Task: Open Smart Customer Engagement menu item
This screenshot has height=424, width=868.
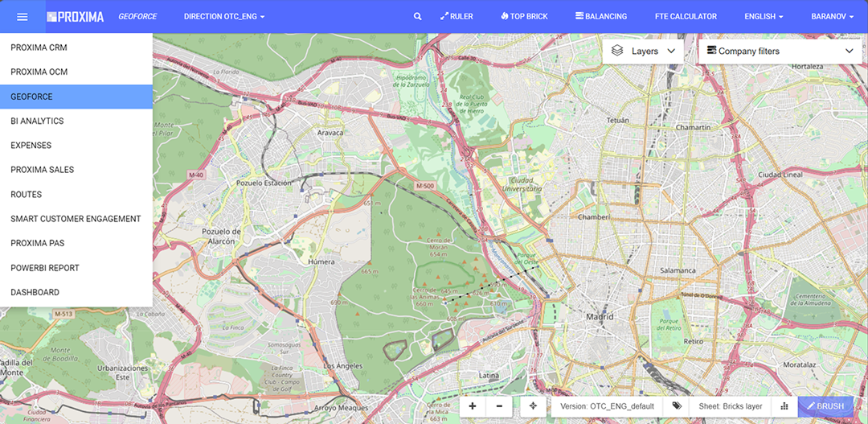Action: (76, 219)
